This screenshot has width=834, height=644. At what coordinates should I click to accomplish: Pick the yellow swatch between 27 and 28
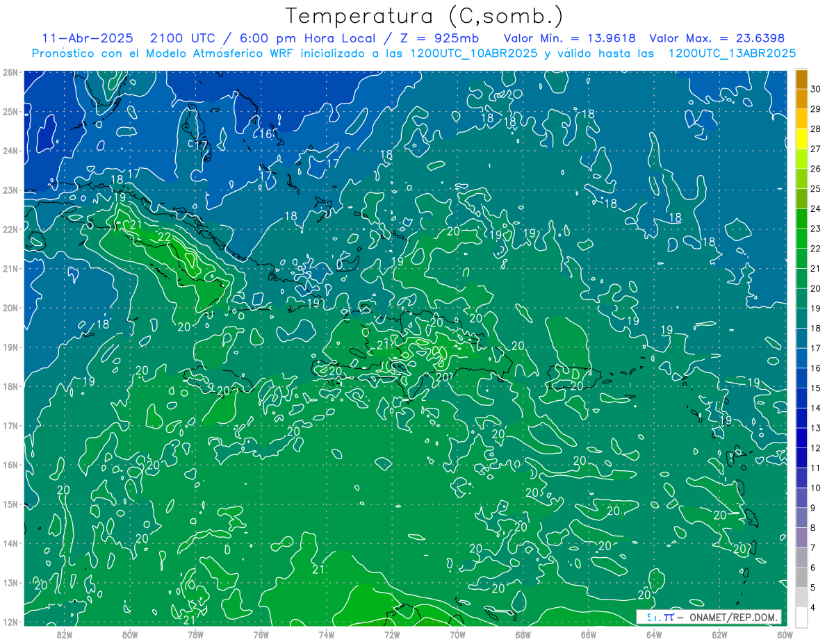click(801, 139)
